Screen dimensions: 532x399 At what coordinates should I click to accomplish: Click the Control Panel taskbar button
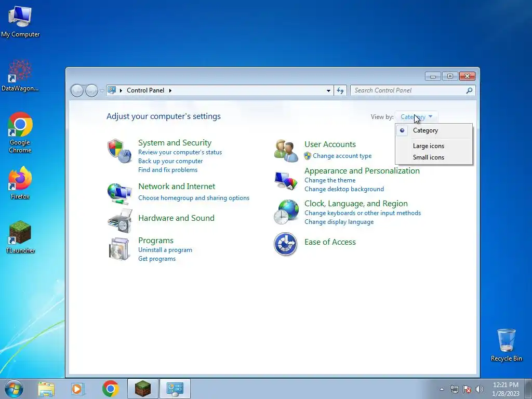(x=175, y=389)
